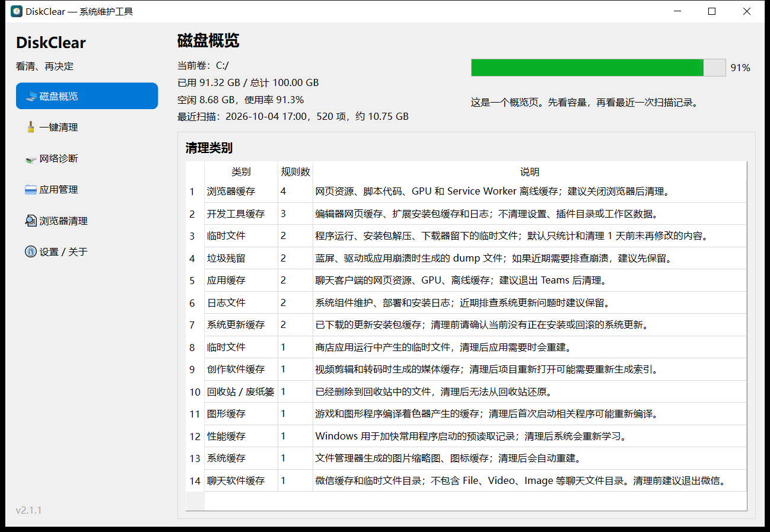Click the 网络诊断 sidebar icon
The image size is (770, 532).
click(x=31, y=158)
